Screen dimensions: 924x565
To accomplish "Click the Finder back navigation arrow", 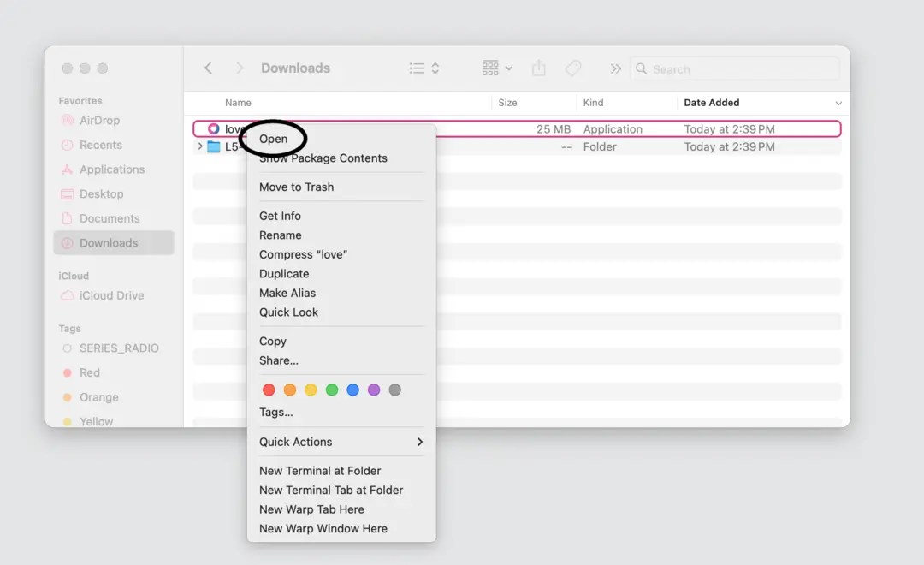I will 208,68.
